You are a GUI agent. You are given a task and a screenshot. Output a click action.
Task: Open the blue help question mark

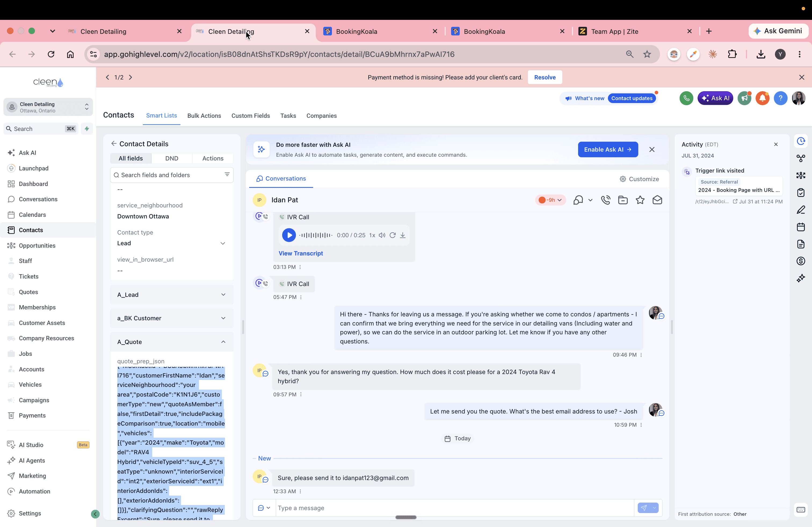[780, 98]
